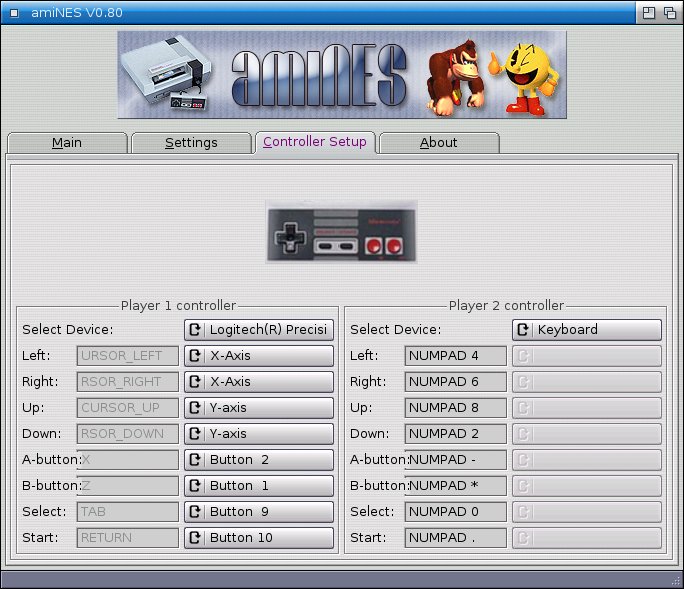
Task: Click Player 1 B-button Z key field
Action: point(127,486)
